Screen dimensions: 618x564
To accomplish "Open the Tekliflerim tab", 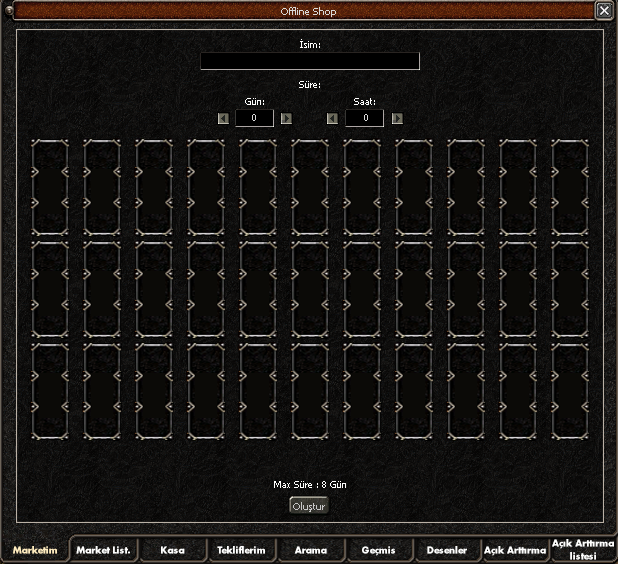I will pyautogui.click(x=241, y=550).
